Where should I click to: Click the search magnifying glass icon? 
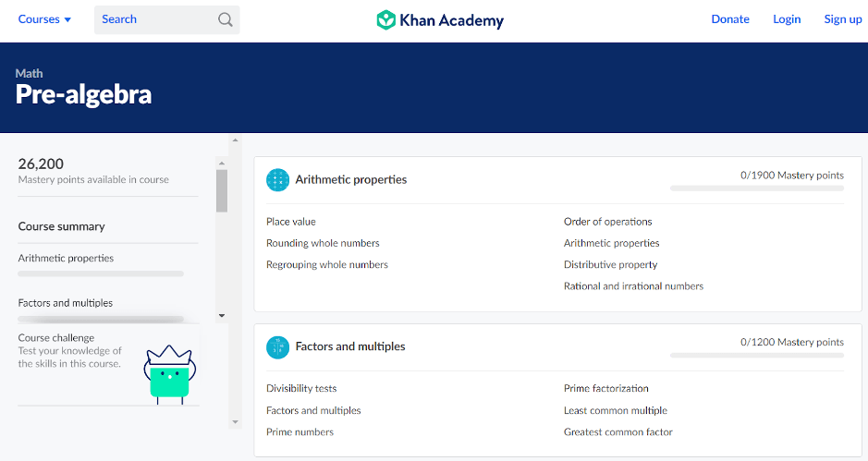(x=226, y=19)
